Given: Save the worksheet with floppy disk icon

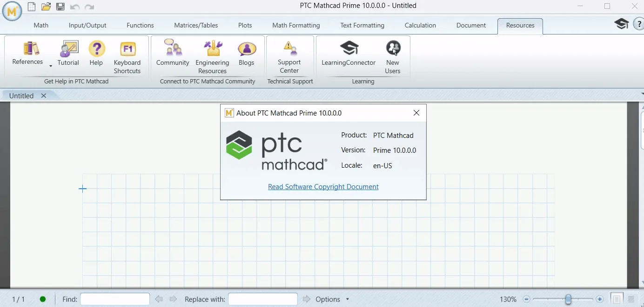Looking at the screenshot, I should 60,7.
